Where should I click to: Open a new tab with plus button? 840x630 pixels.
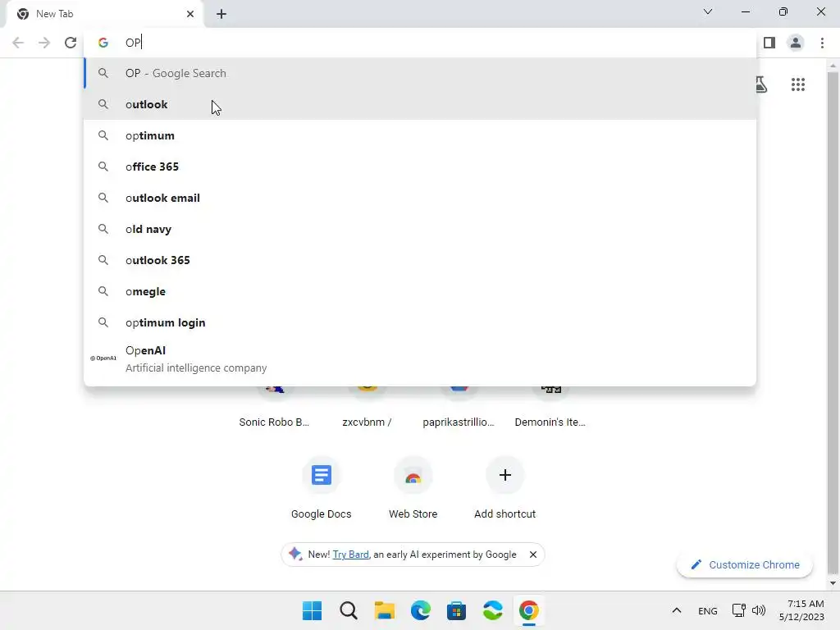[221, 14]
